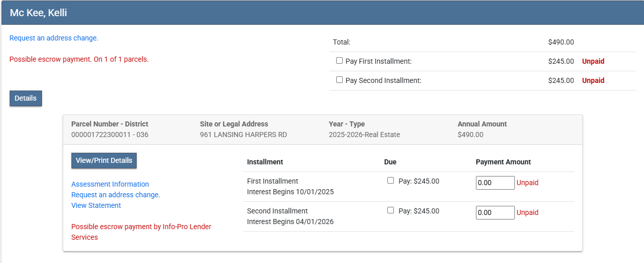
Task: Click the 961 LANSING HARPERS RD address
Action: [243, 135]
